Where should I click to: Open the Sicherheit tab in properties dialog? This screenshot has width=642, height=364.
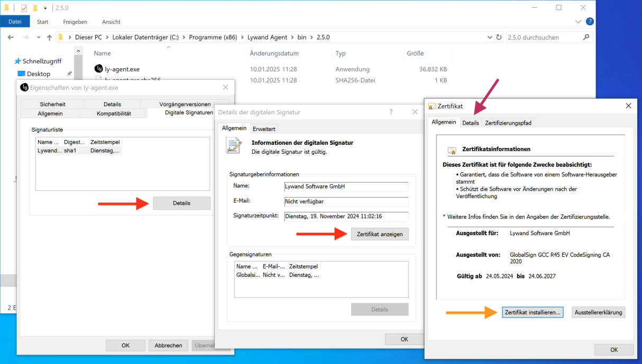click(53, 104)
